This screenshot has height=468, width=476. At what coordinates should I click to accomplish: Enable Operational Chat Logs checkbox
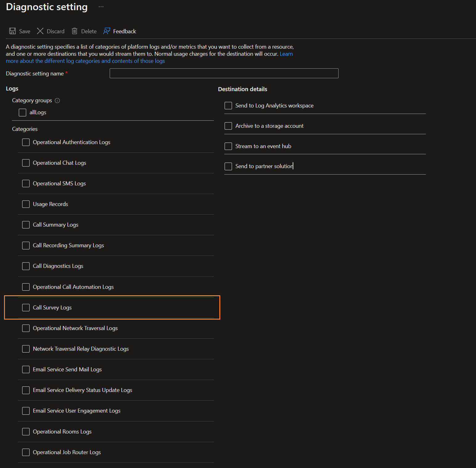click(x=26, y=163)
